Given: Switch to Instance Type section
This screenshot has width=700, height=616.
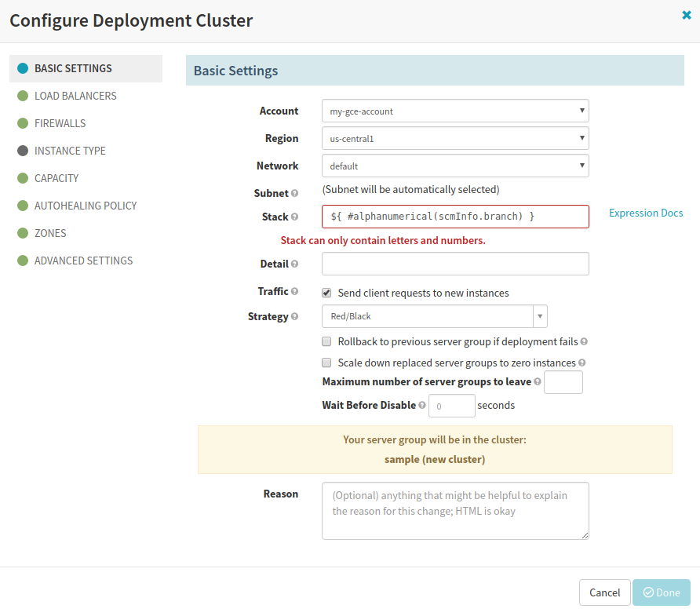Looking at the screenshot, I should point(70,151).
